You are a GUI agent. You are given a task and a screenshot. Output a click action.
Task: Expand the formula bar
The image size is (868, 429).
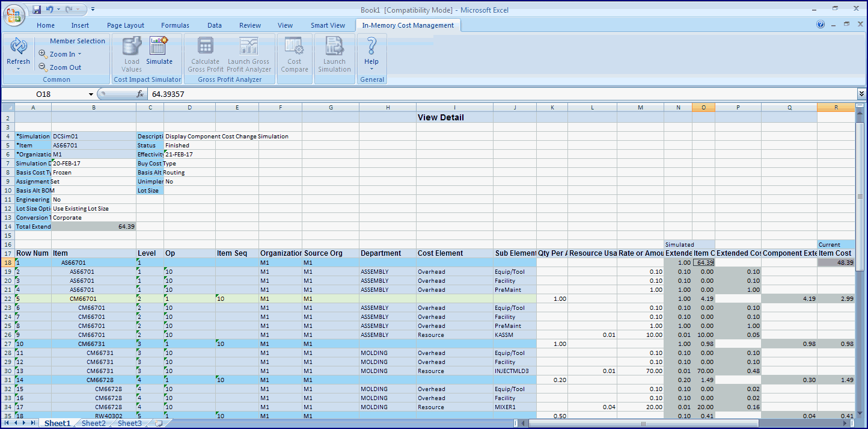coord(861,94)
